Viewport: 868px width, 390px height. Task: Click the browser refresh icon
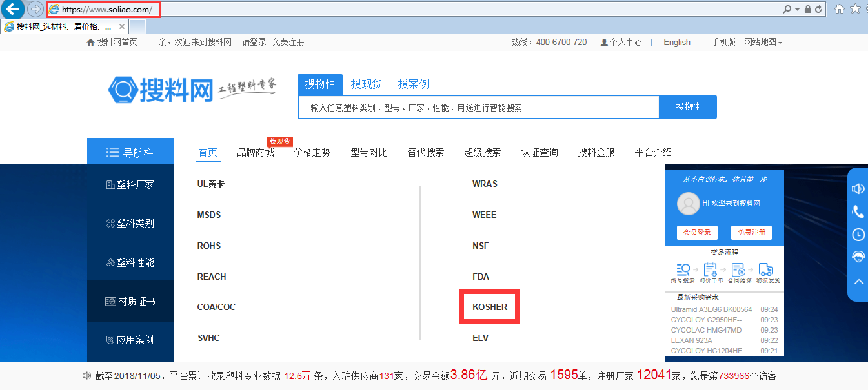pyautogui.click(x=818, y=9)
